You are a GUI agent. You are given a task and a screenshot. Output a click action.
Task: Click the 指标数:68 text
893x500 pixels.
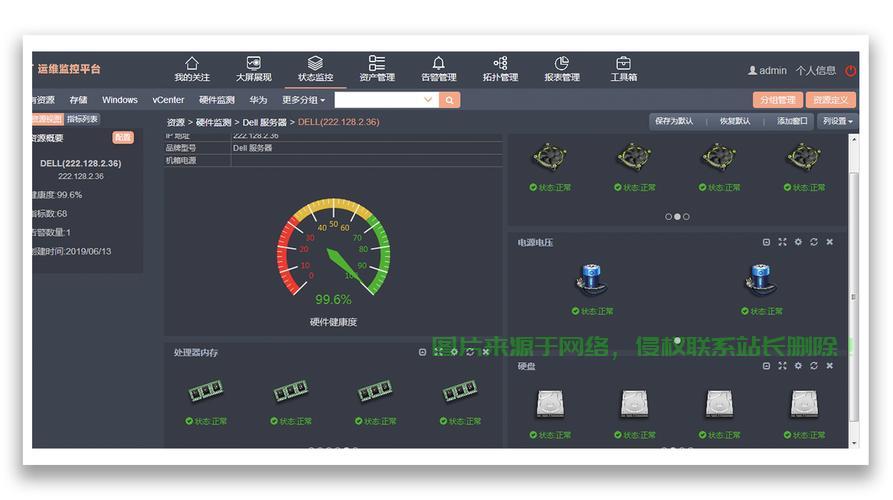pos(50,214)
